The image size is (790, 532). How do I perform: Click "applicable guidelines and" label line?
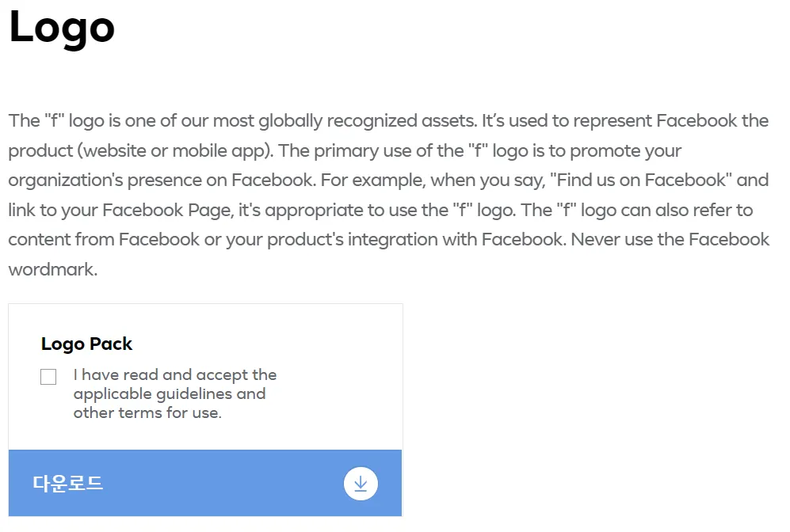[169, 393]
